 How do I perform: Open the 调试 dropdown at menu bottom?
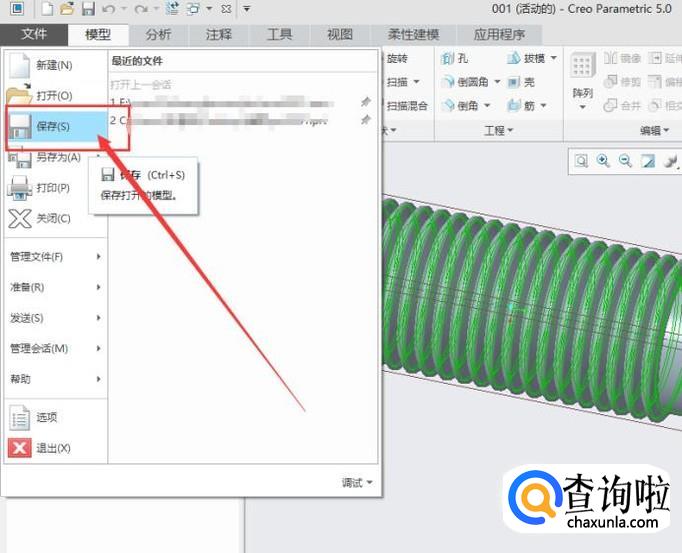click(x=357, y=483)
